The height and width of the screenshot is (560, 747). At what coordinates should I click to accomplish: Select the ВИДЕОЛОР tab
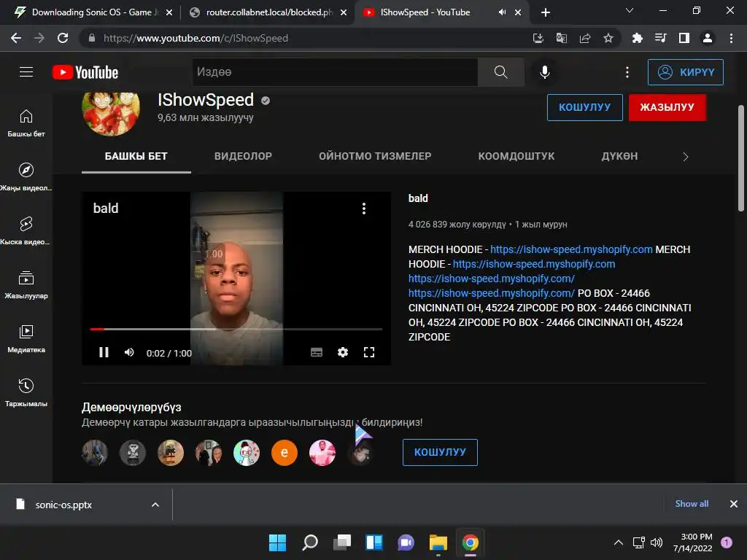(x=243, y=156)
